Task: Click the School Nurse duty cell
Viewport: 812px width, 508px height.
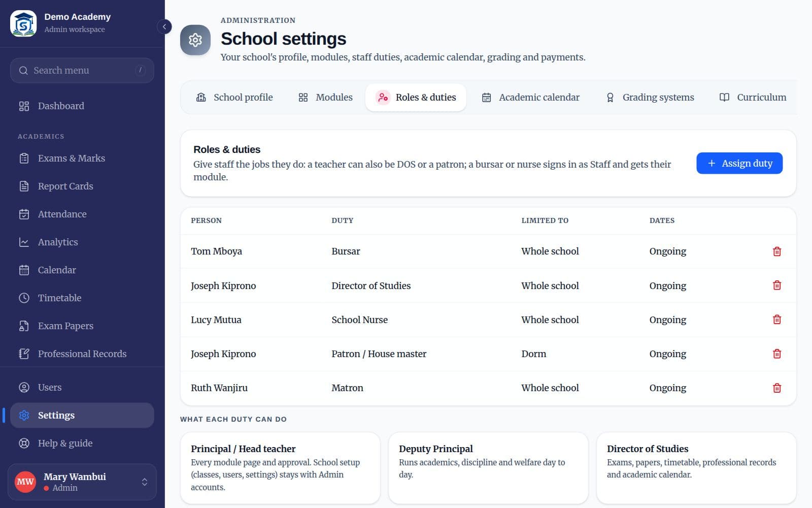Action: tap(360, 320)
